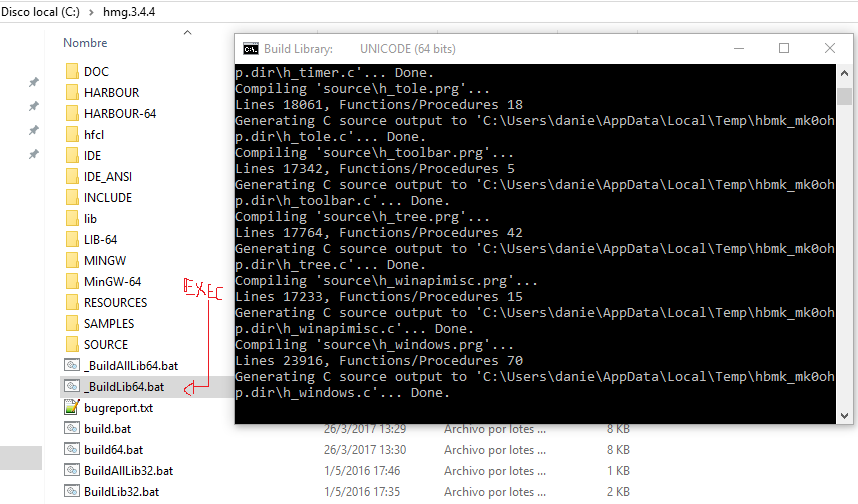Click the fourth quick access pin icon
858x504 pixels.
coord(34,154)
